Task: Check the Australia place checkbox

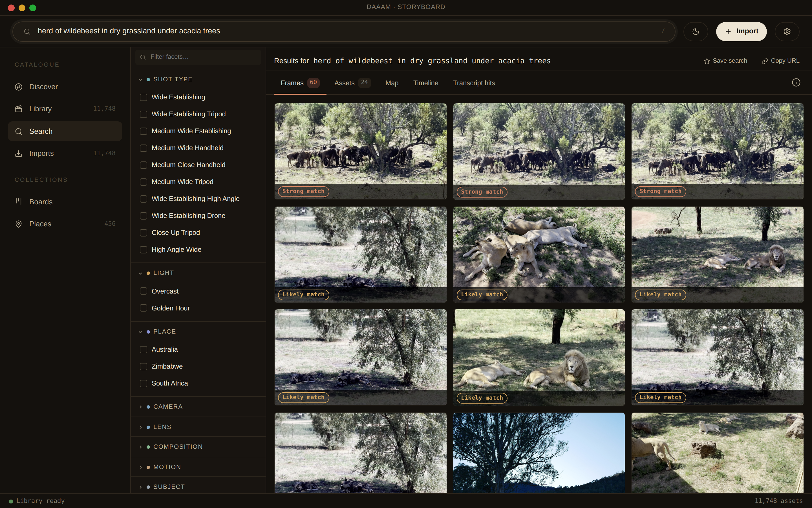Action: 143,349
